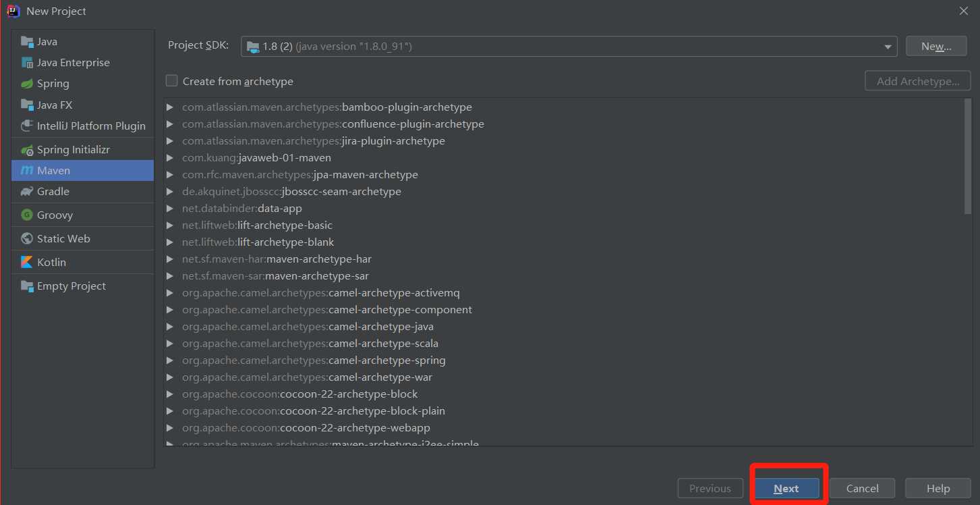Click the New... SDK button
The image size is (980, 505).
click(936, 46)
